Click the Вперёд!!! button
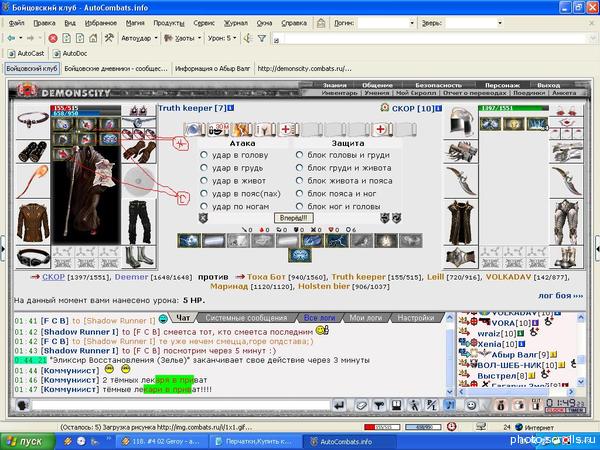The width and height of the screenshot is (600, 450). click(293, 218)
